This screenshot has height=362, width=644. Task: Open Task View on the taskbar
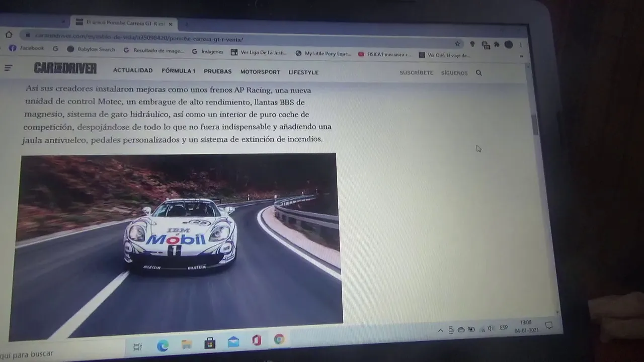137,347
